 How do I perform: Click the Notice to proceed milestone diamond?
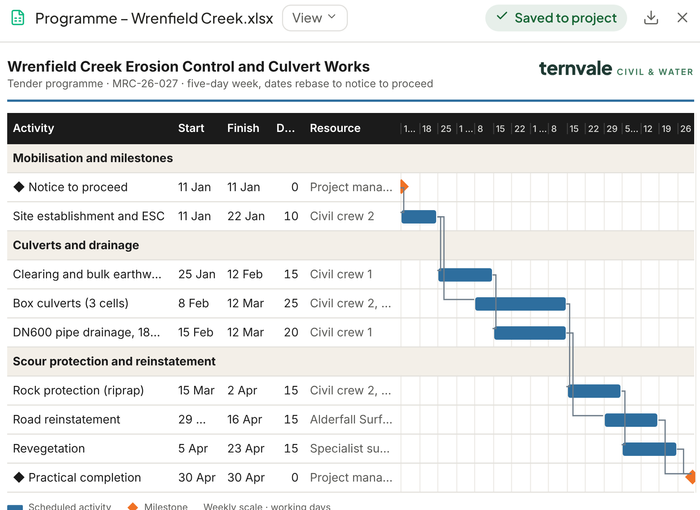click(404, 187)
